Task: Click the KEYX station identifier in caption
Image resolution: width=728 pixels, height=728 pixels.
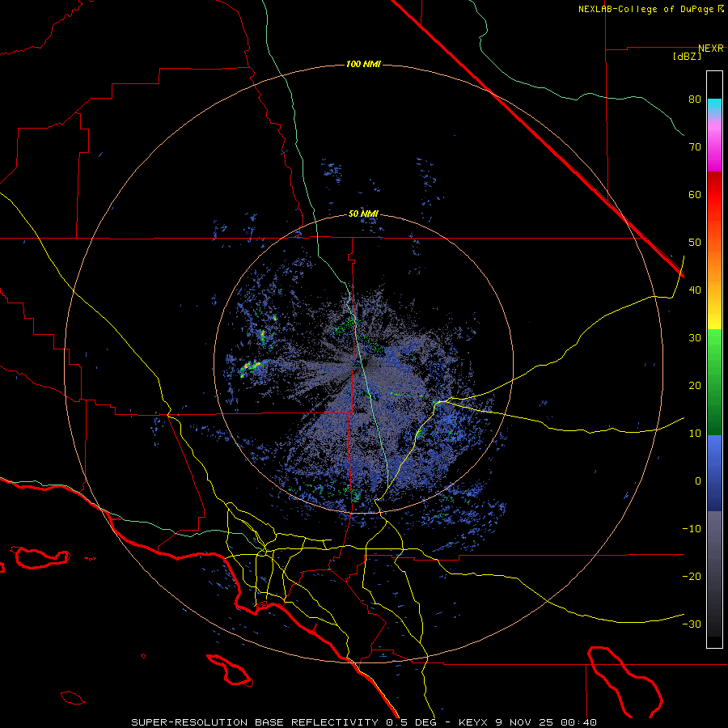Action: (475, 722)
